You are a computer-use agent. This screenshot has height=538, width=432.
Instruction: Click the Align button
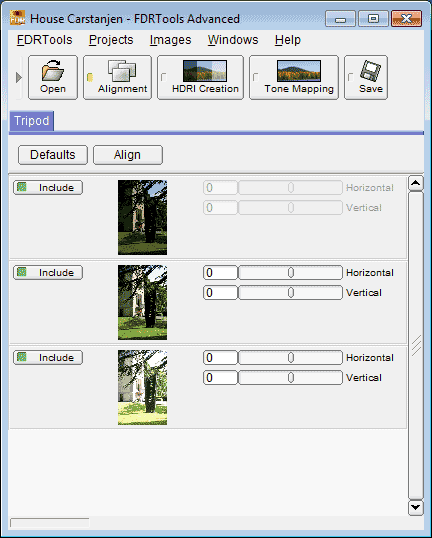click(x=128, y=155)
